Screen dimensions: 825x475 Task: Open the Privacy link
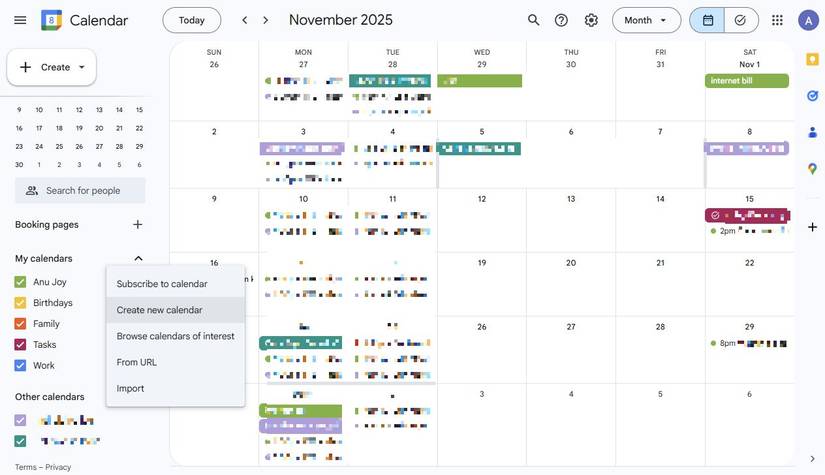58,467
